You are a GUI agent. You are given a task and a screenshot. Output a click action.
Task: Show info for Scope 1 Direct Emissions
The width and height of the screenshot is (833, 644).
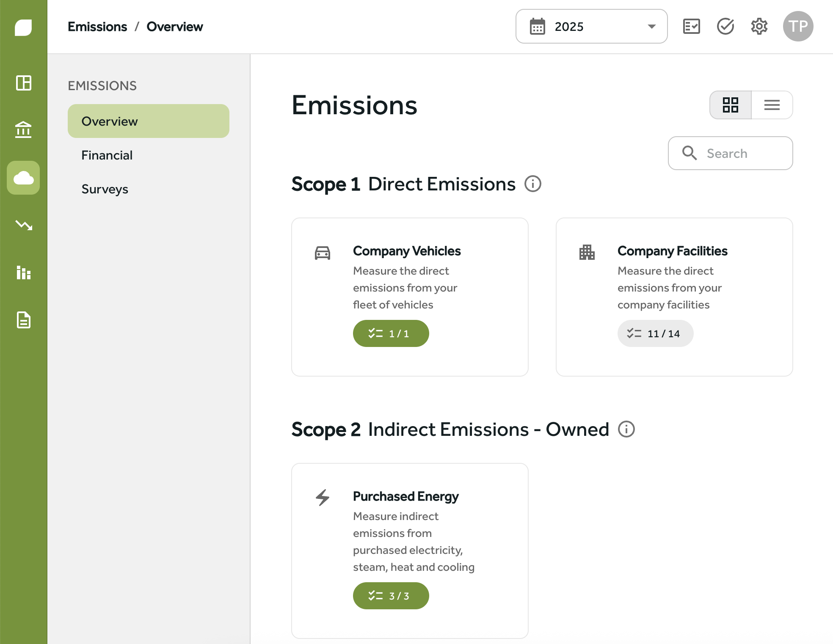pos(532,184)
